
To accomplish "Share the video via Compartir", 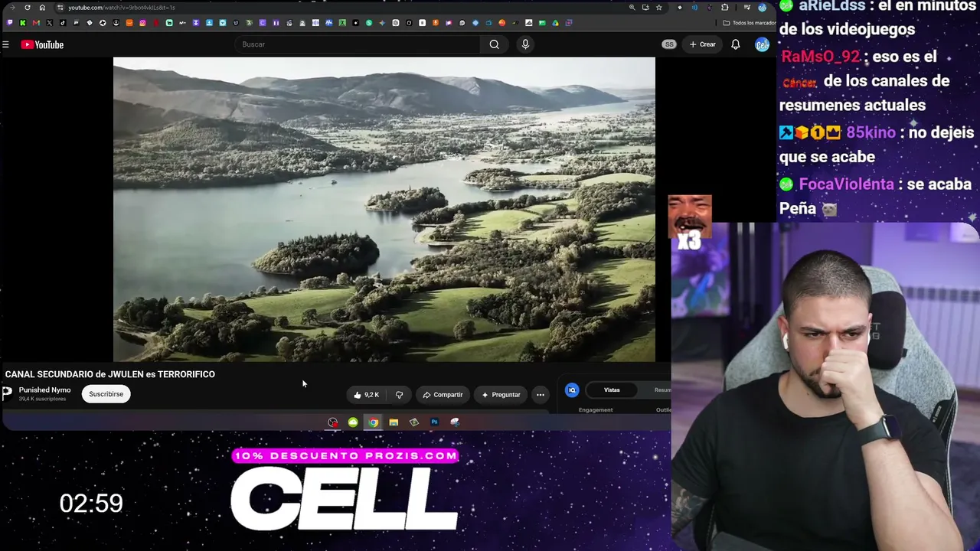I will tap(443, 395).
